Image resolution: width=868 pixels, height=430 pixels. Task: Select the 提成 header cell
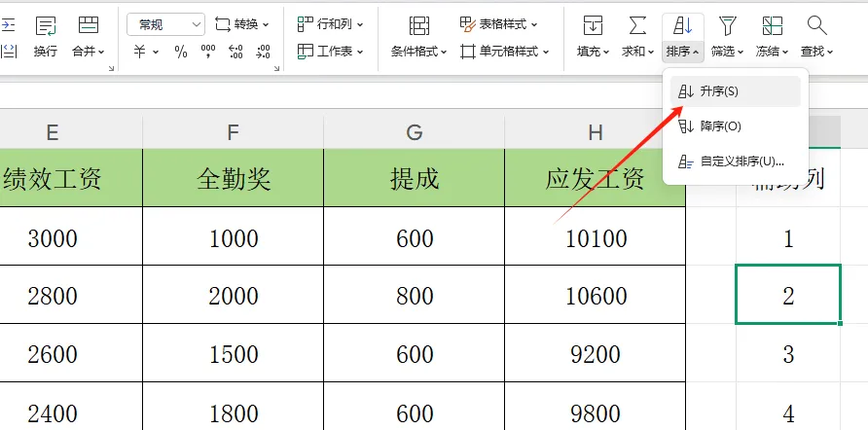pyautogui.click(x=415, y=178)
